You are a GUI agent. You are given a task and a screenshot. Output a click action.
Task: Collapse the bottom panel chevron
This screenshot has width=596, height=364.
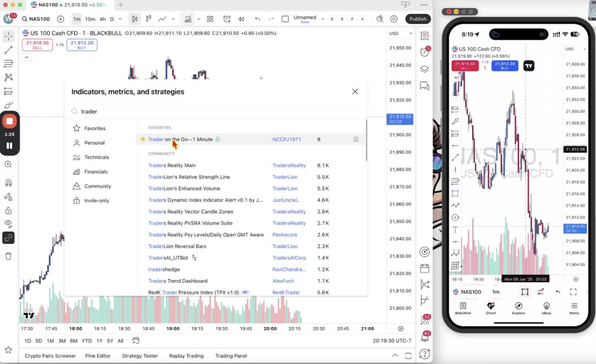tap(395, 356)
